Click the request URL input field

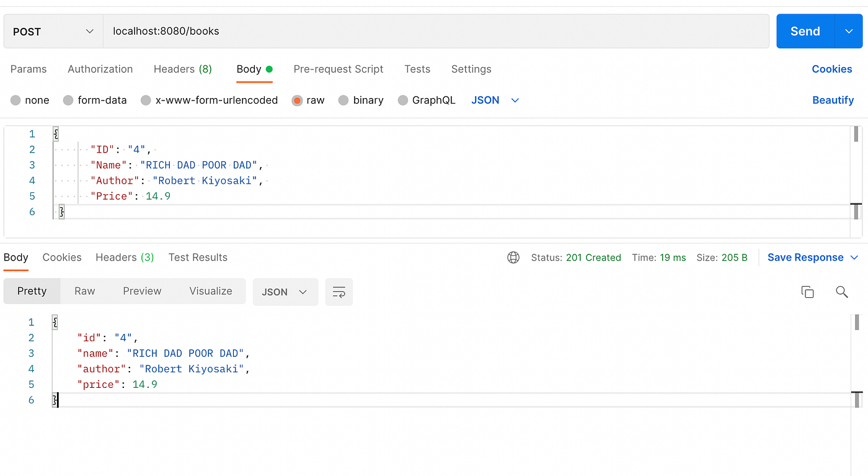click(436, 31)
